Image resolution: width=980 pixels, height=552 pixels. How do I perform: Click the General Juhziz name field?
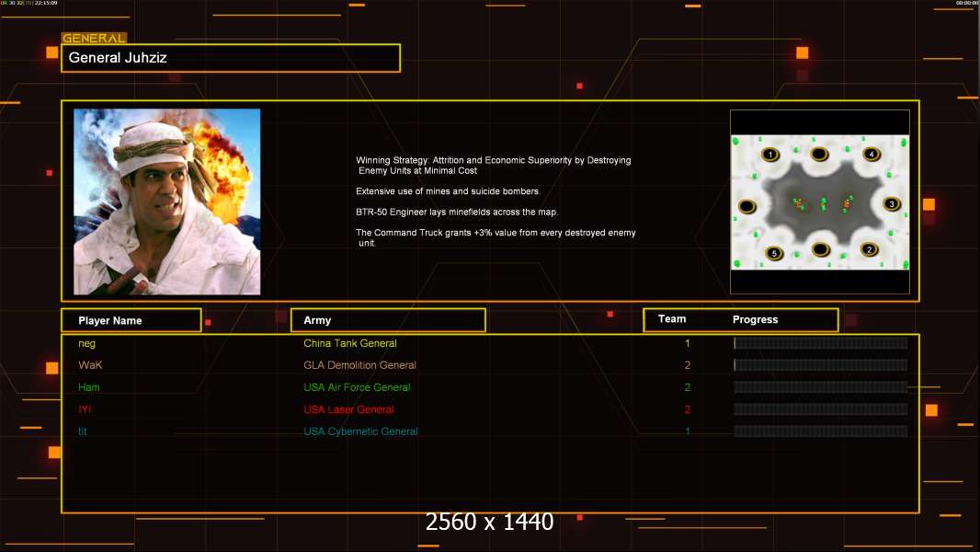click(x=230, y=58)
